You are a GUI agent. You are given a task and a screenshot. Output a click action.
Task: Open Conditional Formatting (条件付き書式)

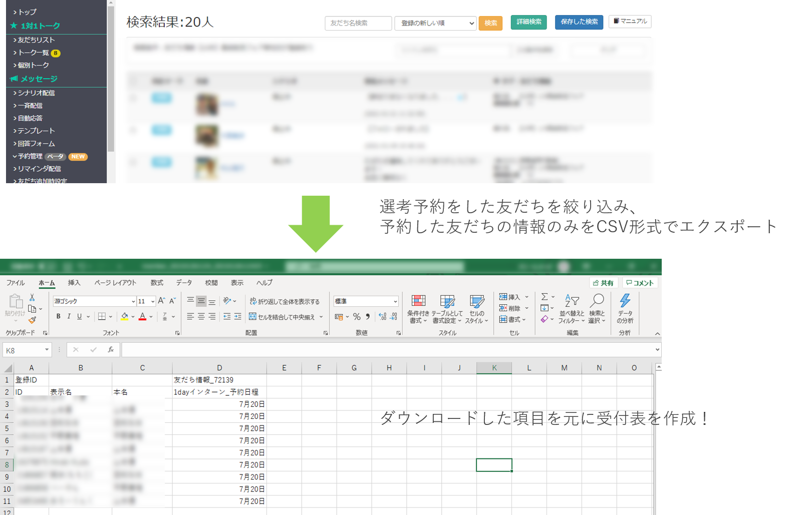(418, 309)
